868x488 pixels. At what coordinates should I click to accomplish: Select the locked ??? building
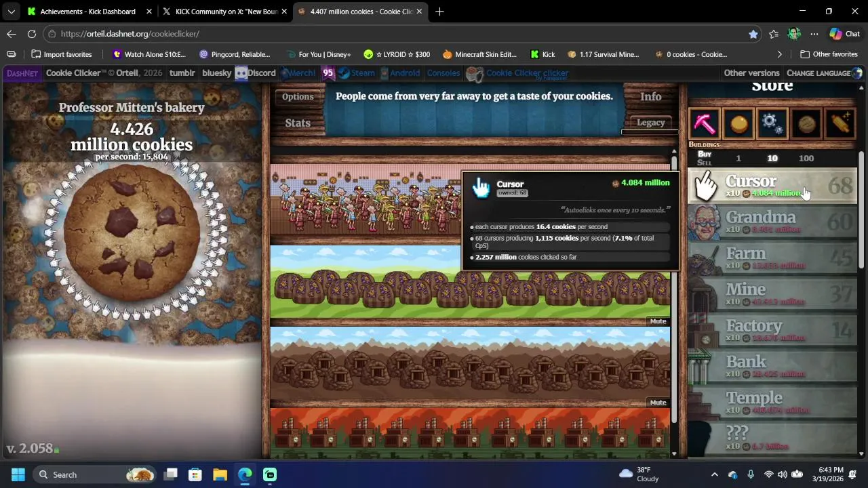click(x=772, y=438)
